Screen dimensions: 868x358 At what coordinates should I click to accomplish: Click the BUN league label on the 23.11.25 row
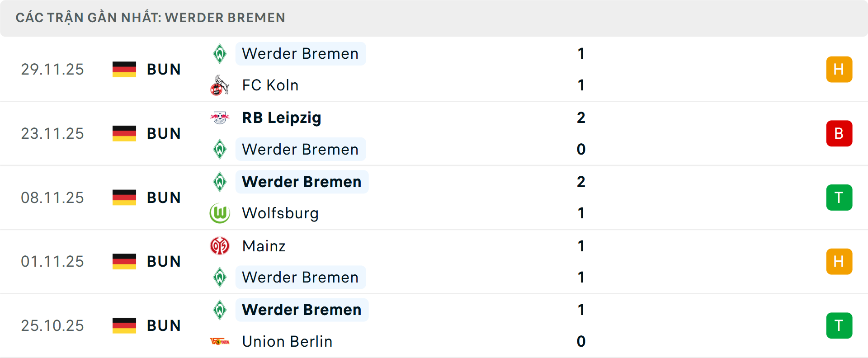164,133
